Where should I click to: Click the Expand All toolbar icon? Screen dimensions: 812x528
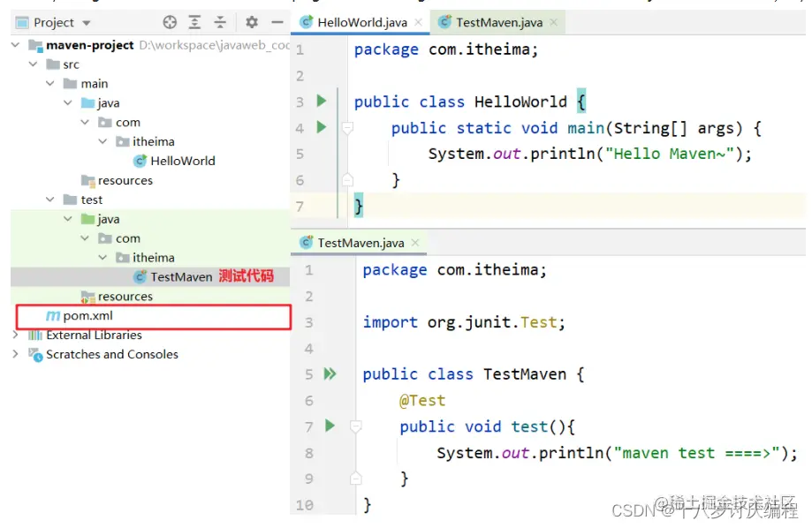(x=194, y=22)
